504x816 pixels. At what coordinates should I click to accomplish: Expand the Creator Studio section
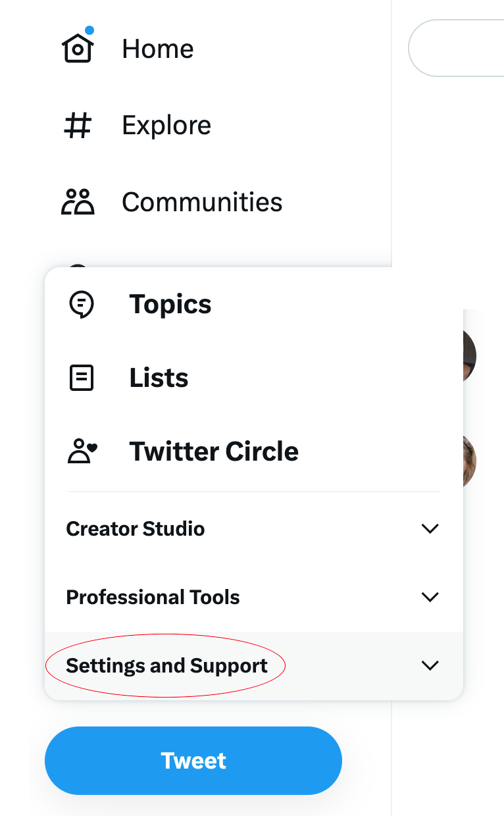tap(135, 528)
